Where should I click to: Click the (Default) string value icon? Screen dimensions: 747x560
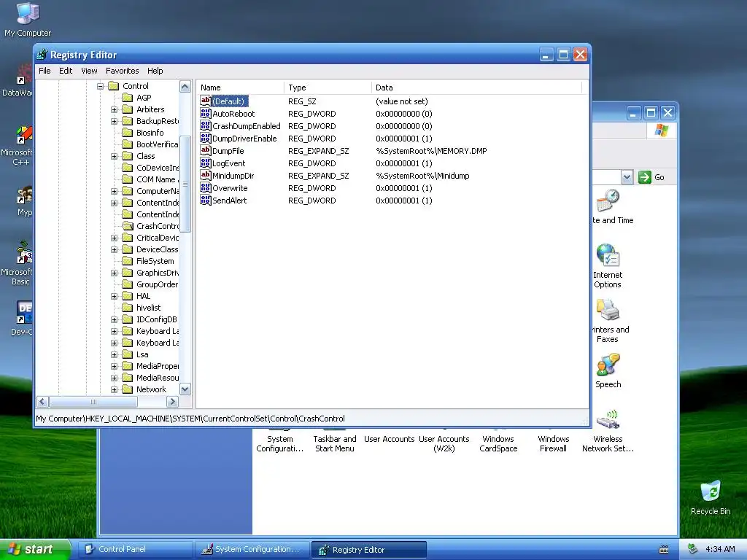pyautogui.click(x=205, y=101)
